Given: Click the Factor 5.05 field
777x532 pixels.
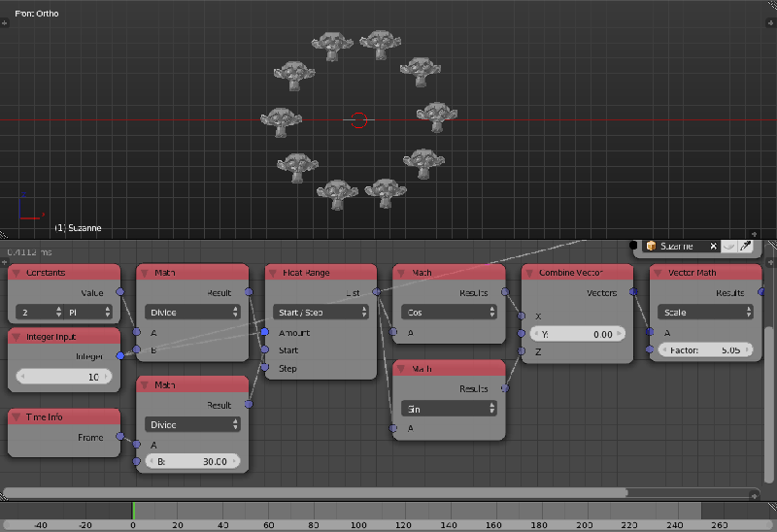Looking at the screenshot, I should pyautogui.click(x=705, y=350).
